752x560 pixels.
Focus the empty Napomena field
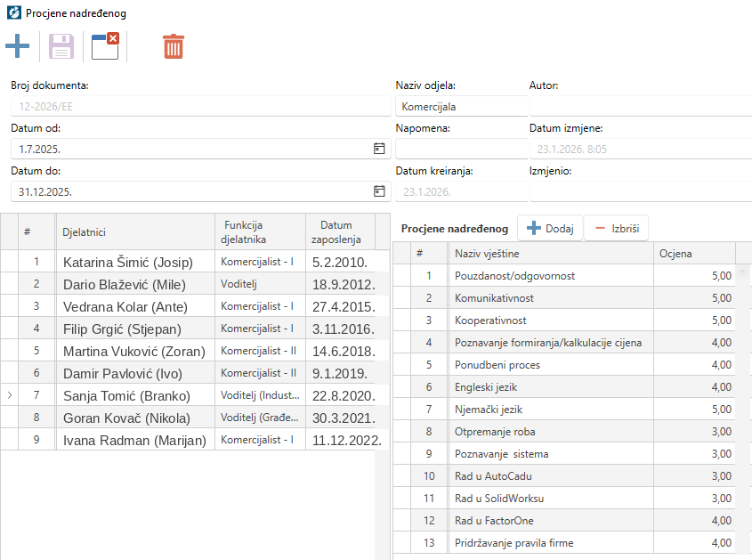pos(461,149)
